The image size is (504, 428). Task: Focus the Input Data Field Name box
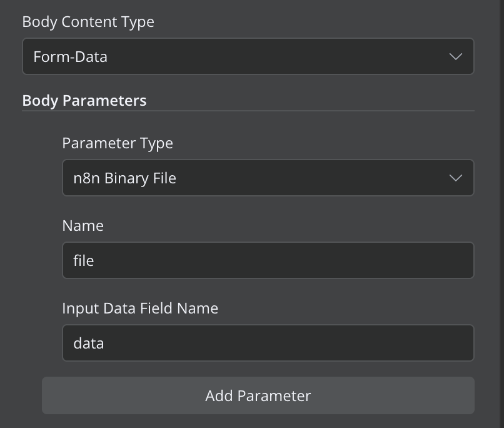(x=268, y=343)
